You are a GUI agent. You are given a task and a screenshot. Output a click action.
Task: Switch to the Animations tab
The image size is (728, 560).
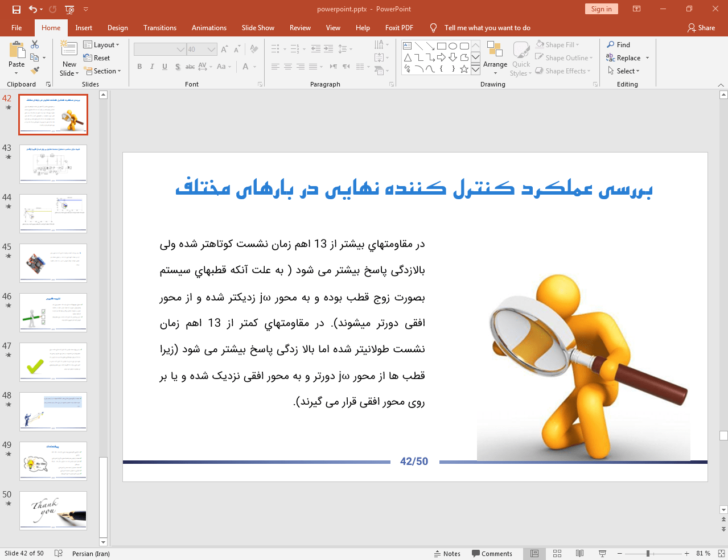(209, 28)
